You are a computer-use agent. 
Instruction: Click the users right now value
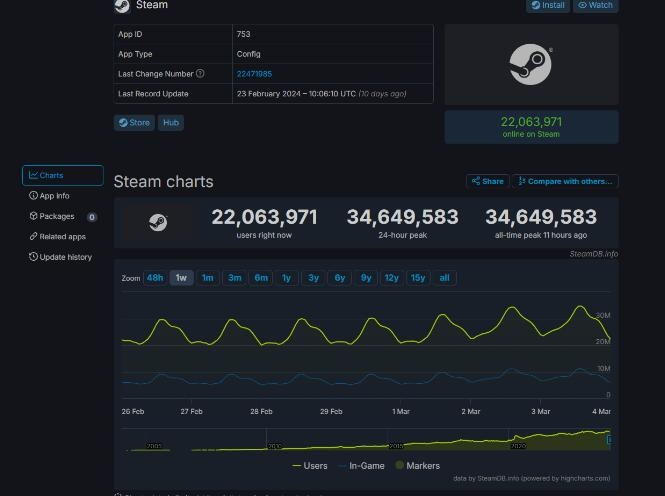coord(264,217)
